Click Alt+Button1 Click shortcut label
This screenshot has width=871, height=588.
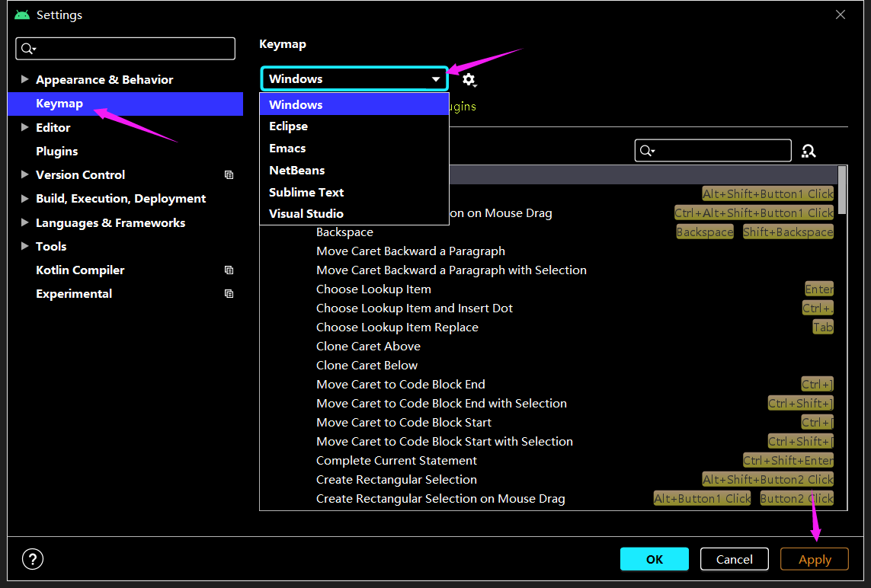(702, 499)
